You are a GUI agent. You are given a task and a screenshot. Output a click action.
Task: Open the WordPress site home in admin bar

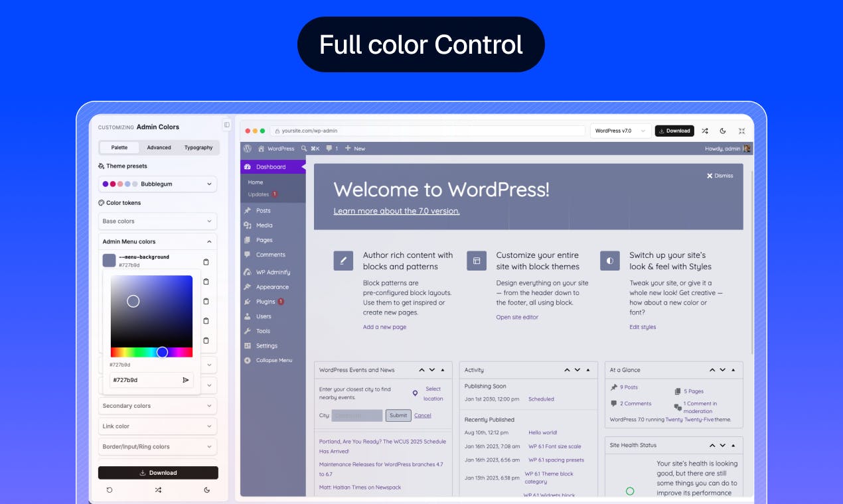click(x=276, y=149)
